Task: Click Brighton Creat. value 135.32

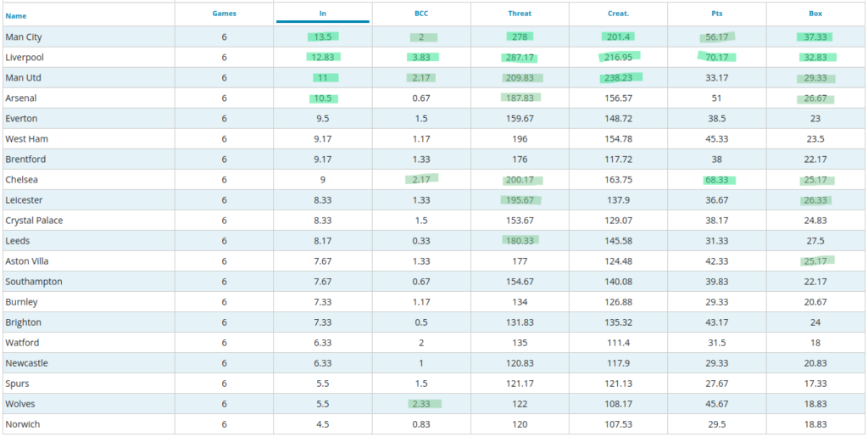Action: pos(618,322)
